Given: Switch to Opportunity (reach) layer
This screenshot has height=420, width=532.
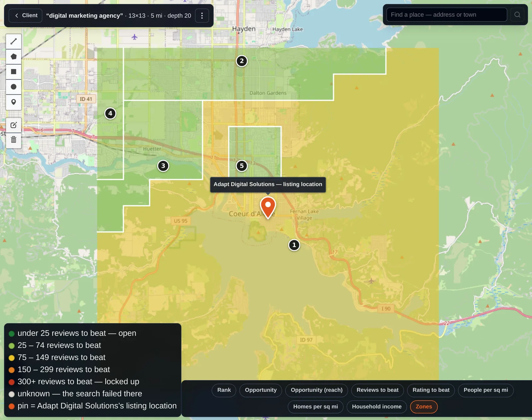Looking at the screenshot, I should click(x=317, y=390).
